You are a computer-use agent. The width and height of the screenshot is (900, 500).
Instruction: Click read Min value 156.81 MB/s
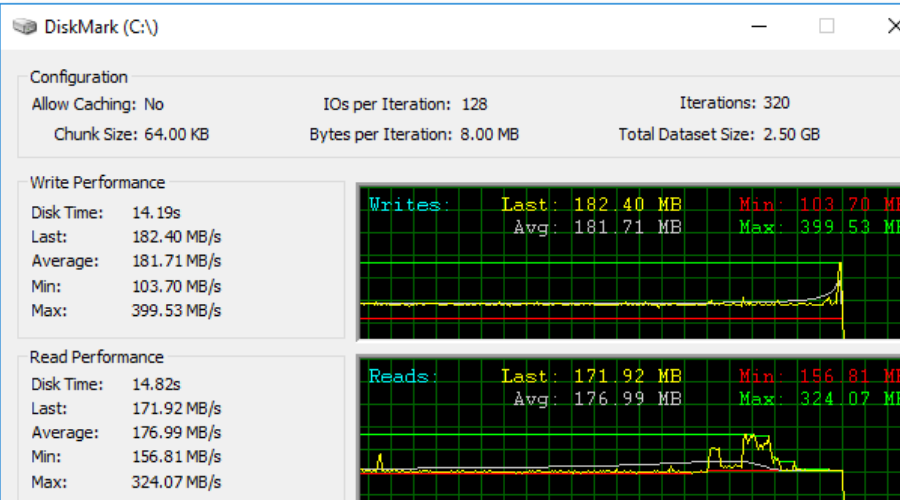(x=176, y=457)
